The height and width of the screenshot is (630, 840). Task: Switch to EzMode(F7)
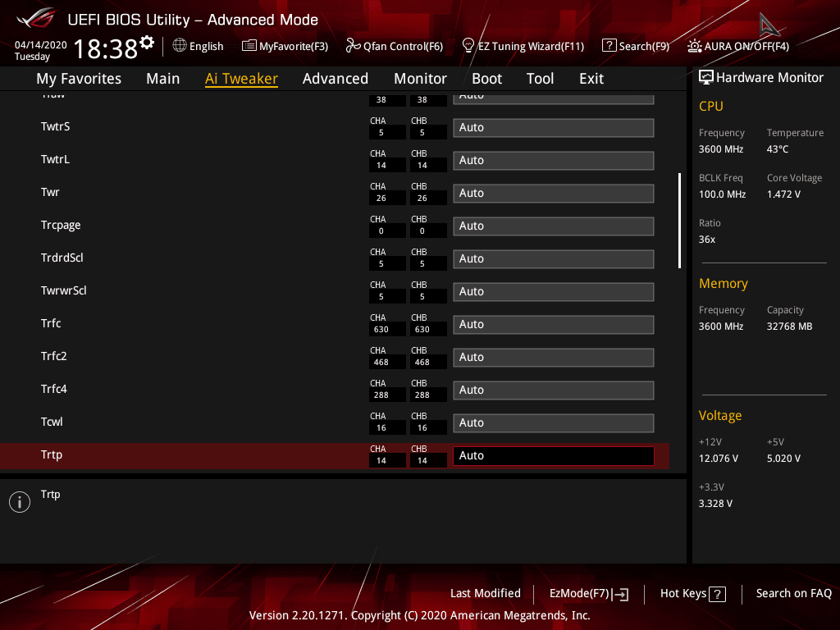click(x=588, y=594)
